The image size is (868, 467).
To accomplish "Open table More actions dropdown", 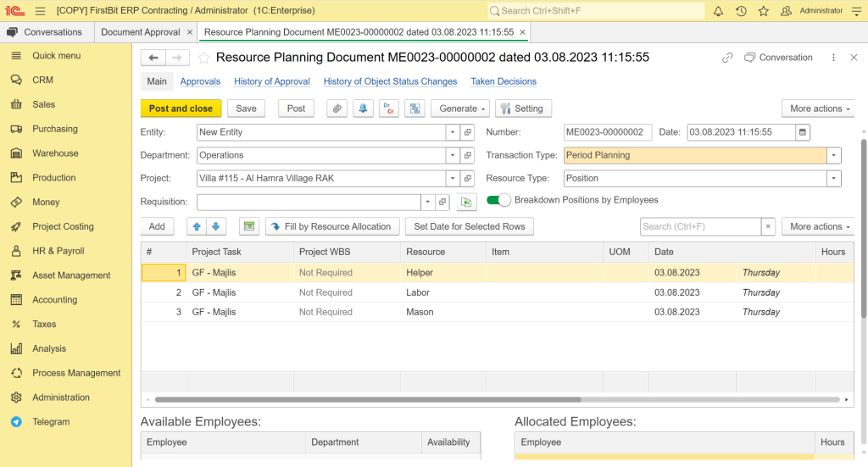I will coord(818,226).
